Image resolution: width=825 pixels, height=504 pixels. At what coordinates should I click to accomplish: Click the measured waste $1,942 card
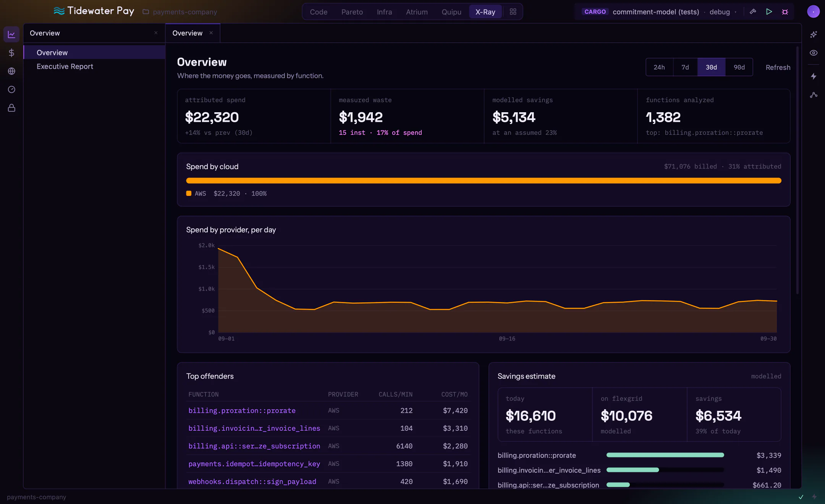pyautogui.click(x=408, y=116)
